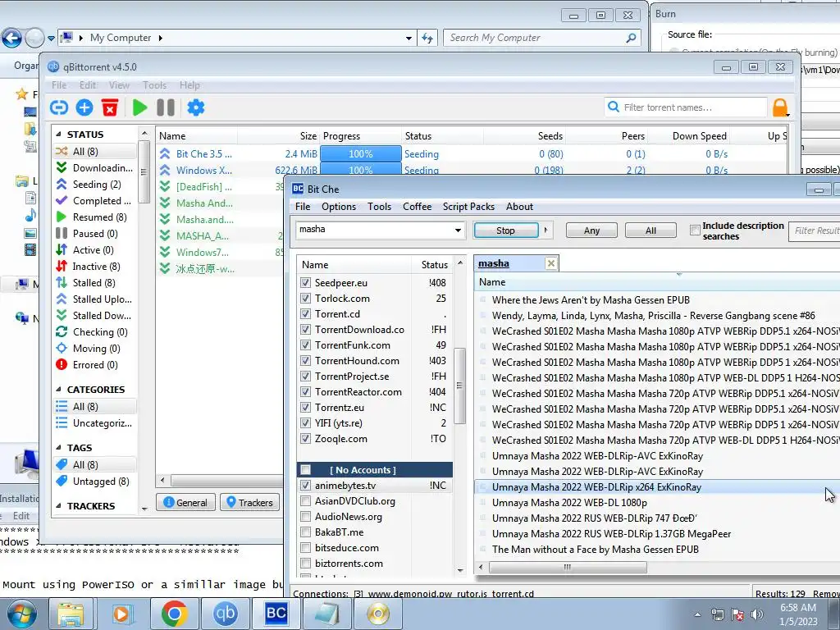Sort Bit Che sites by Status column
This screenshot has width=840, height=630.
434,265
